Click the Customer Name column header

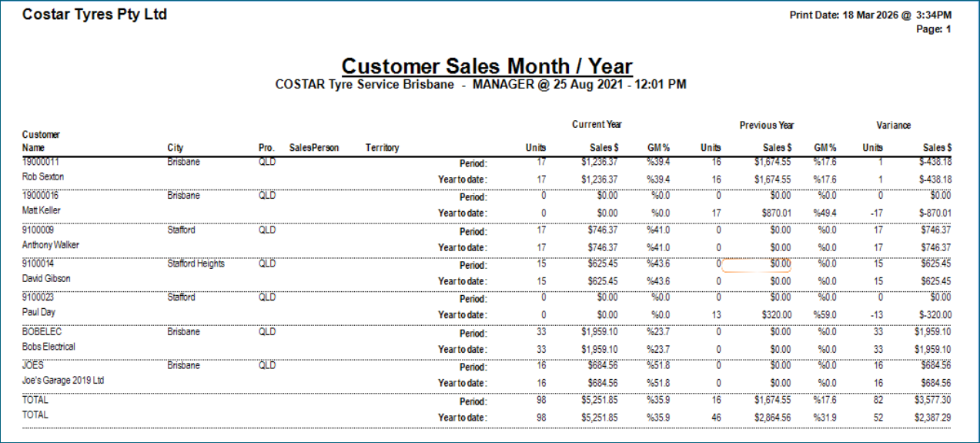coord(41,141)
